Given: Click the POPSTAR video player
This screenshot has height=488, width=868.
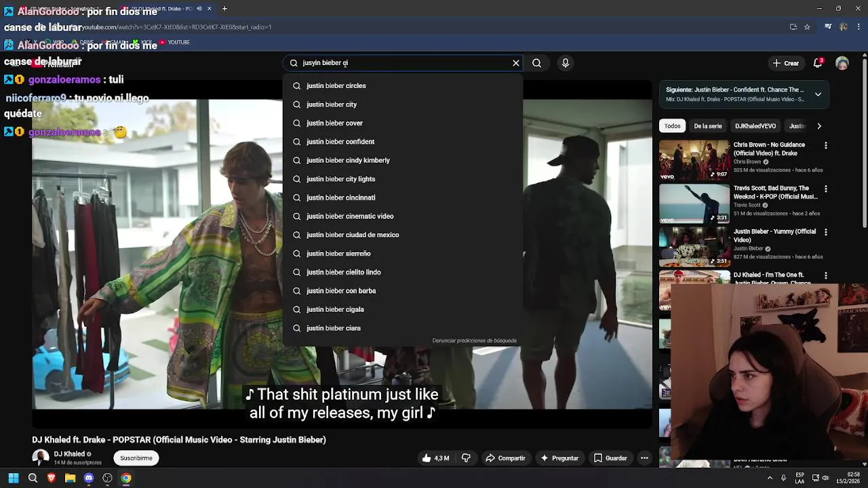Looking at the screenshot, I should pyautogui.click(x=342, y=254).
